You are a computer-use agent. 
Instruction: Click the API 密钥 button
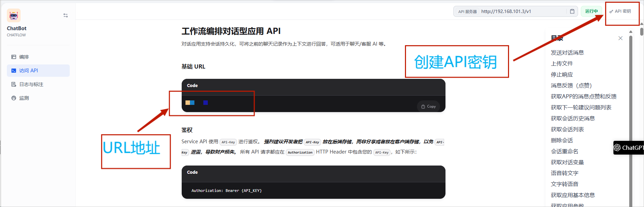[x=620, y=11]
